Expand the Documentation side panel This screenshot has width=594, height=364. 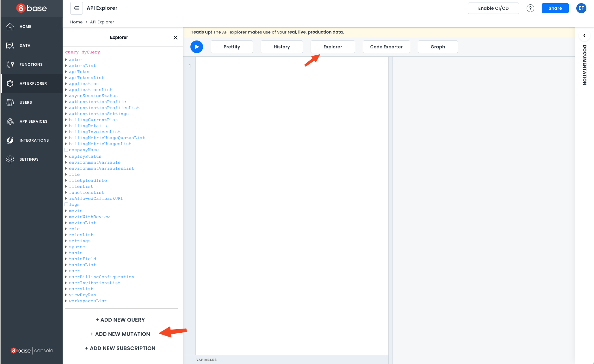coord(584,35)
